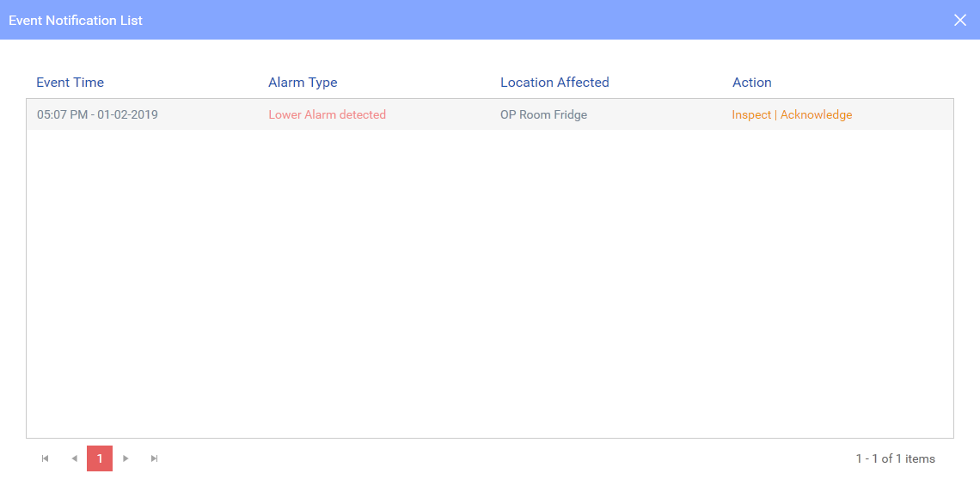Acknowledge the Lower Alarm event
980x492 pixels.
[816, 114]
